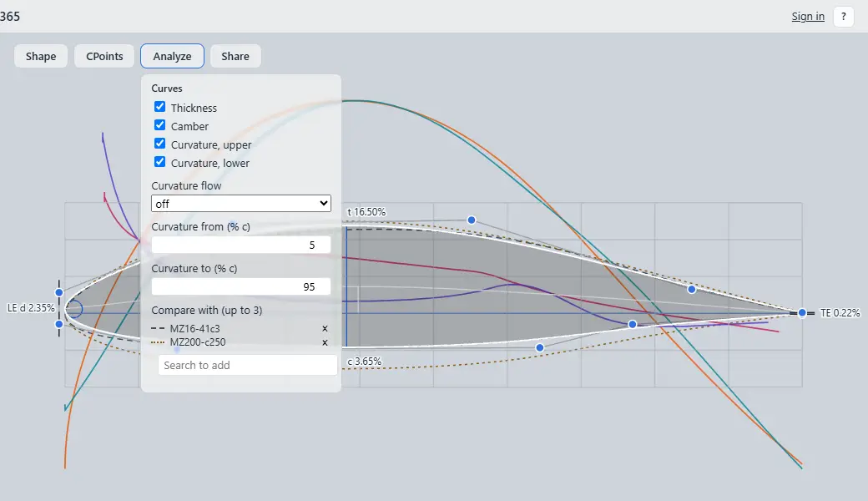Toggle the Curvature, lower checkbox
Viewport: 868px width, 501px height.
click(x=160, y=162)
